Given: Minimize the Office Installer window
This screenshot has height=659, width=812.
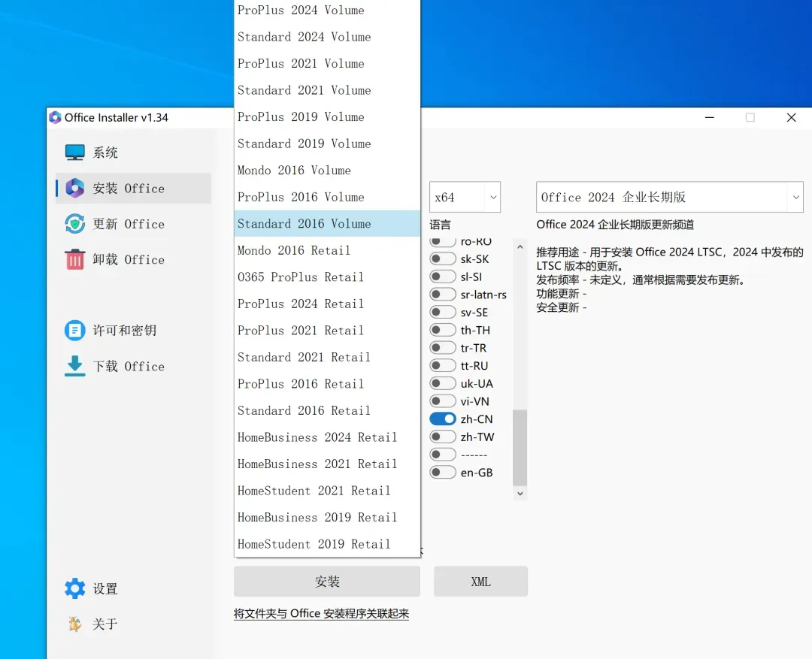Looking at the screenshot, I should click(x=710, y=117).
